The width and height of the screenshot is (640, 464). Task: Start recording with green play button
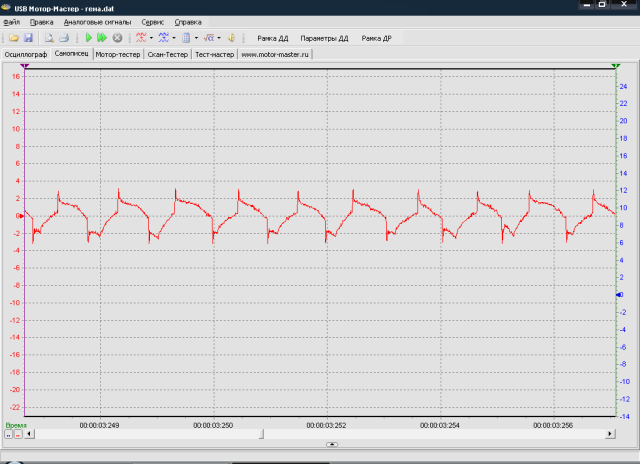[x=89, y=38]
